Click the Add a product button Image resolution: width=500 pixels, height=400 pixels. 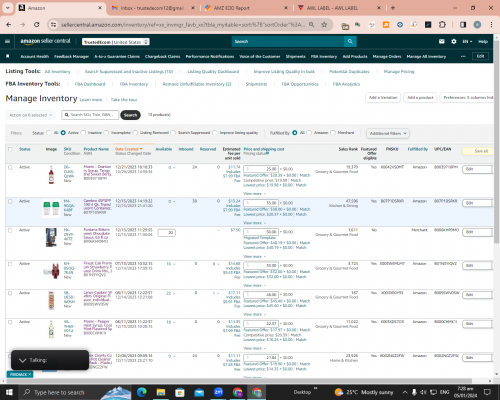420,98
